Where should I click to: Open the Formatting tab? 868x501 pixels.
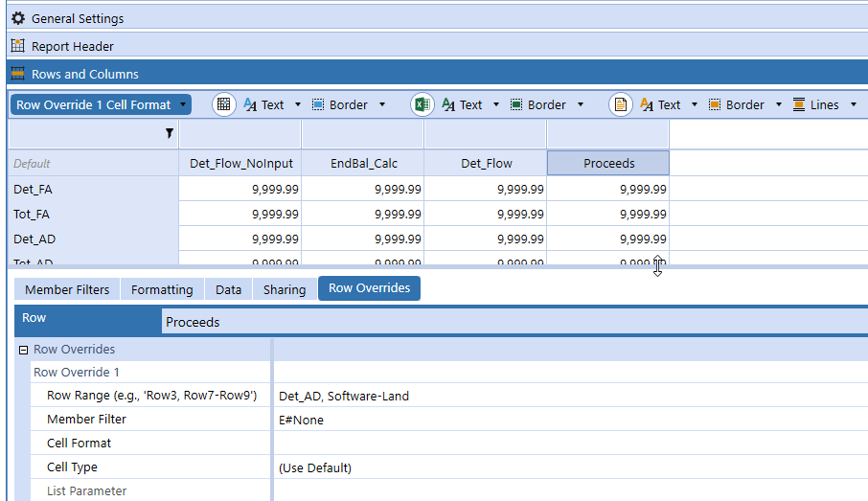click(162, 289)
